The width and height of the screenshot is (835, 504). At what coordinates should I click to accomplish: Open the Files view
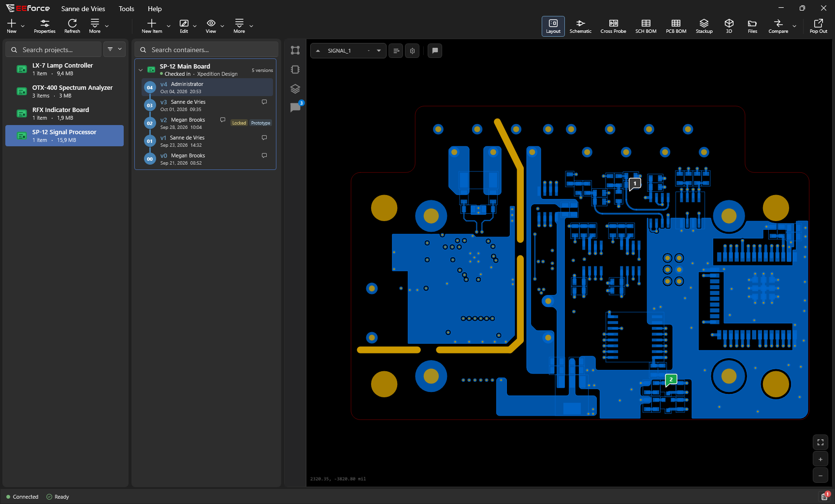pyautogui.click(x=752, y=26)
